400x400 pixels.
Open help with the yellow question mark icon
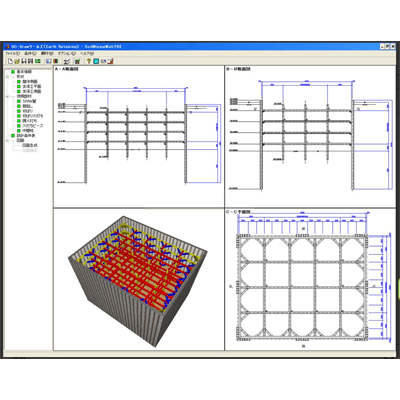tap(89, 61)
